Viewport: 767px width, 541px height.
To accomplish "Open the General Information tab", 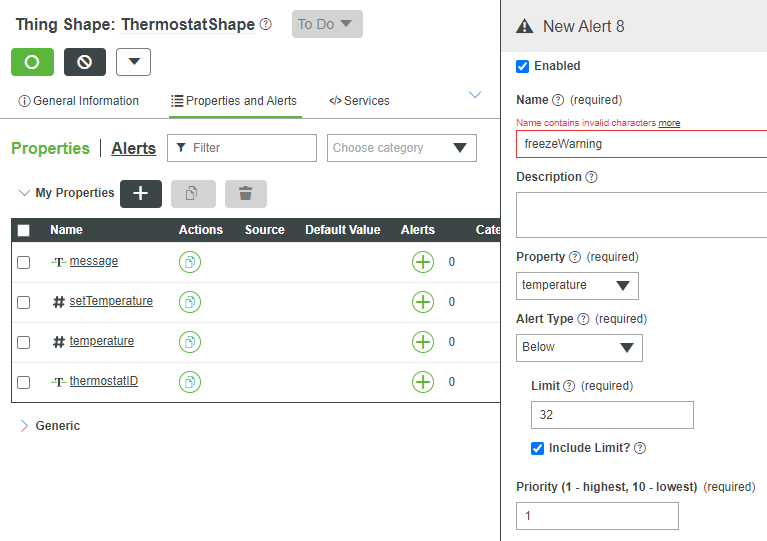I will coord(79,101).
